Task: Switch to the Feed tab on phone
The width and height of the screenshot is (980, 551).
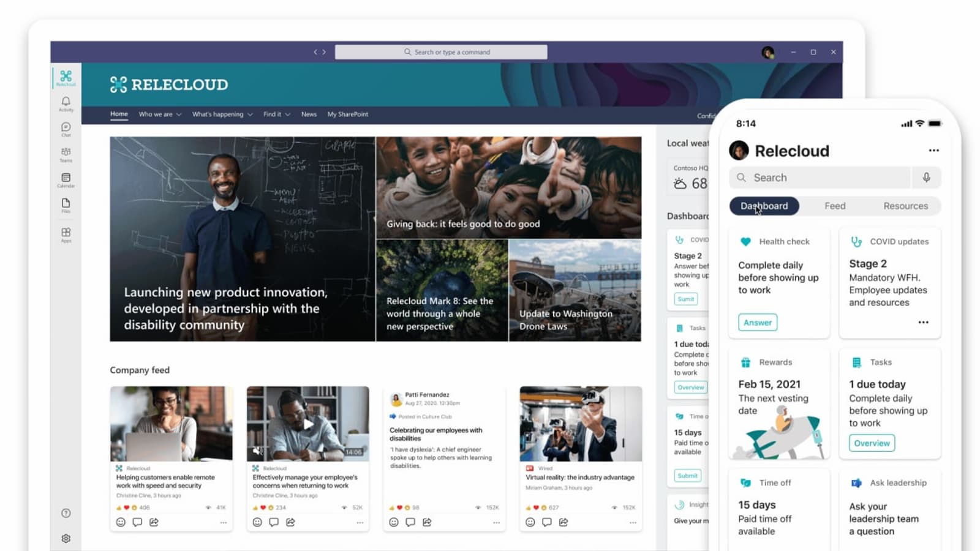Action: click(x=834, y=206)
